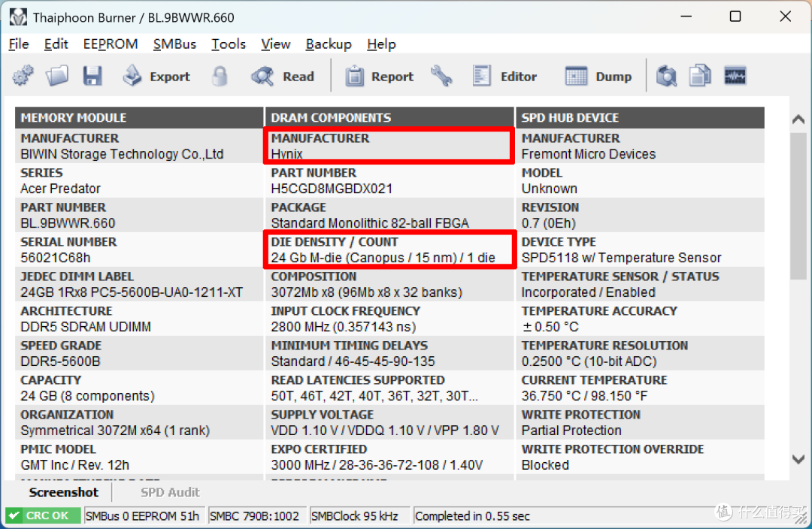Open the Help menu
This screenshot has height=529, width=812.
381,44
